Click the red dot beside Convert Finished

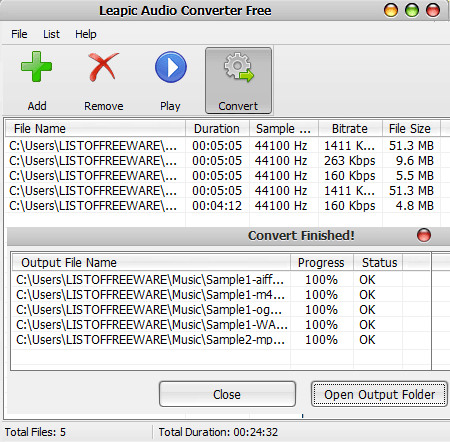pyautogui.click(x=424, y=235)
